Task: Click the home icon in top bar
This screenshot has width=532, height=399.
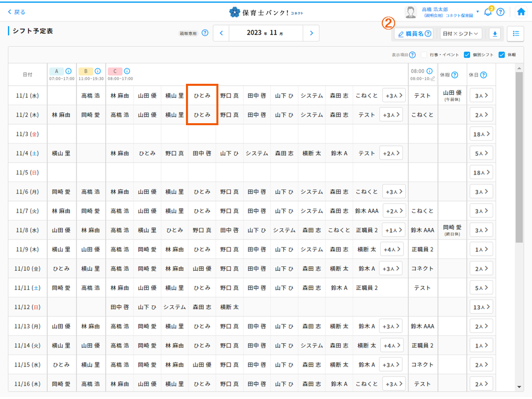Action: [521, 12]
